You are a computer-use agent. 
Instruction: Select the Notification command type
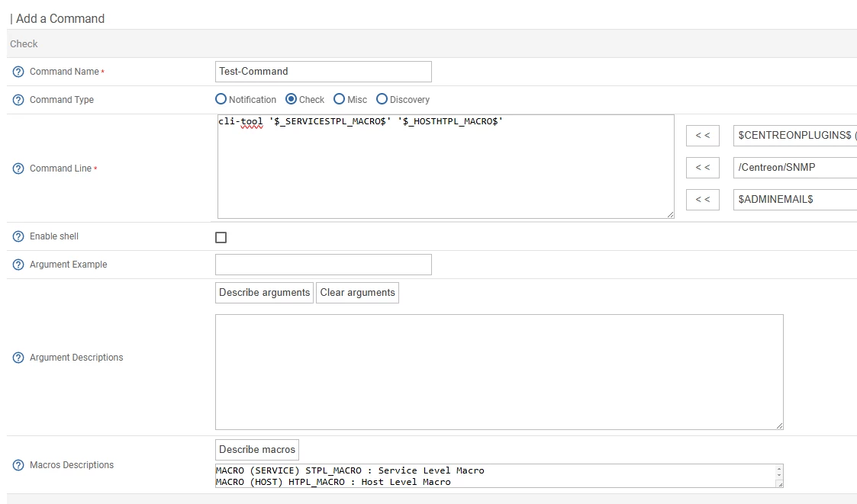[x=221, y=99]
